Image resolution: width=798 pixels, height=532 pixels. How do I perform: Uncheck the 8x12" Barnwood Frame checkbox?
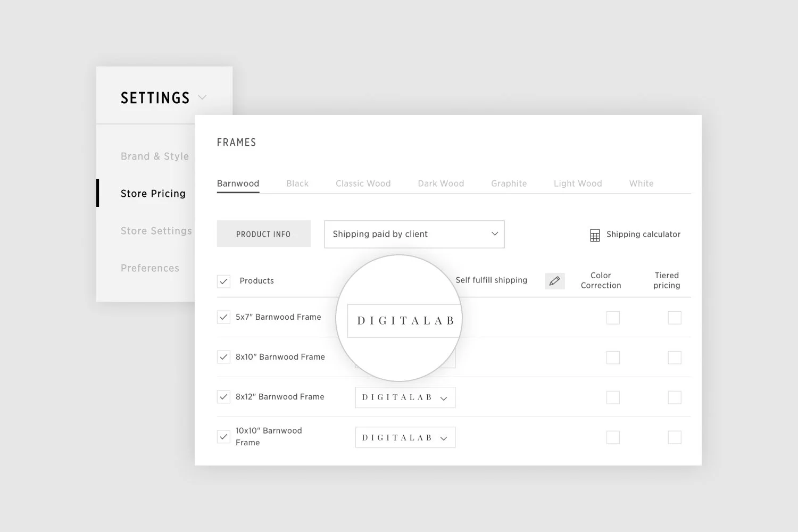click(223, 397)
